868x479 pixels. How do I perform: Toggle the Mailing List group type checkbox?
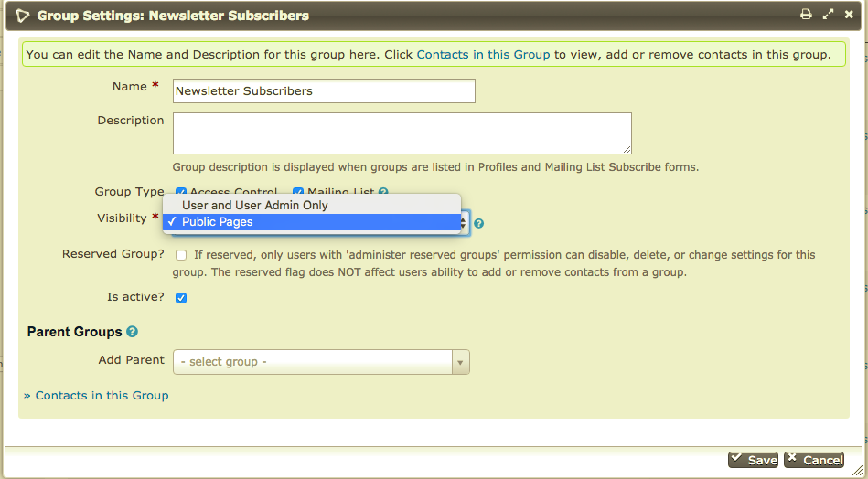point(298,192)
